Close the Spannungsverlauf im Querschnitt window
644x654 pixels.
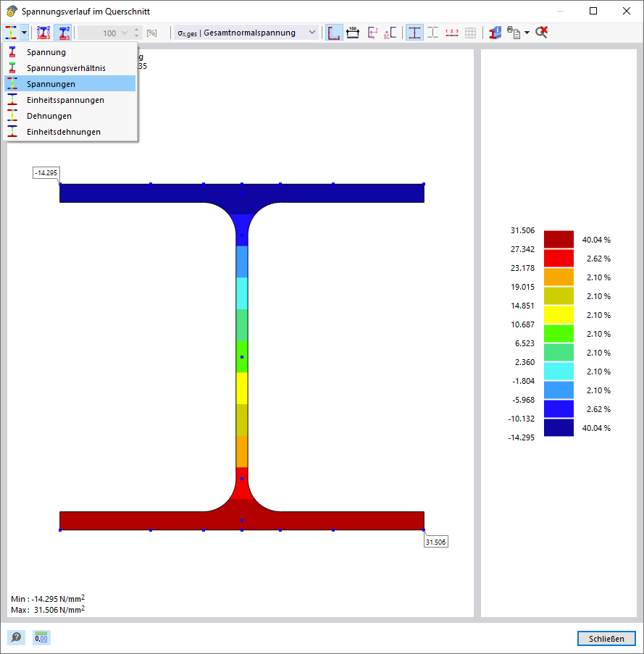(627, 11)
